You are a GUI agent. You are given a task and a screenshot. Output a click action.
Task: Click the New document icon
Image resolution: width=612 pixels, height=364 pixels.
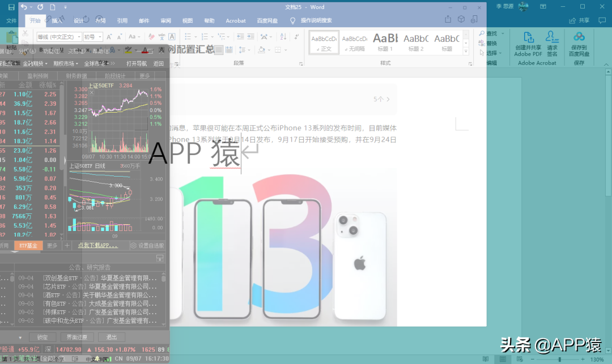pyautogui.click(x=52, y=7)
